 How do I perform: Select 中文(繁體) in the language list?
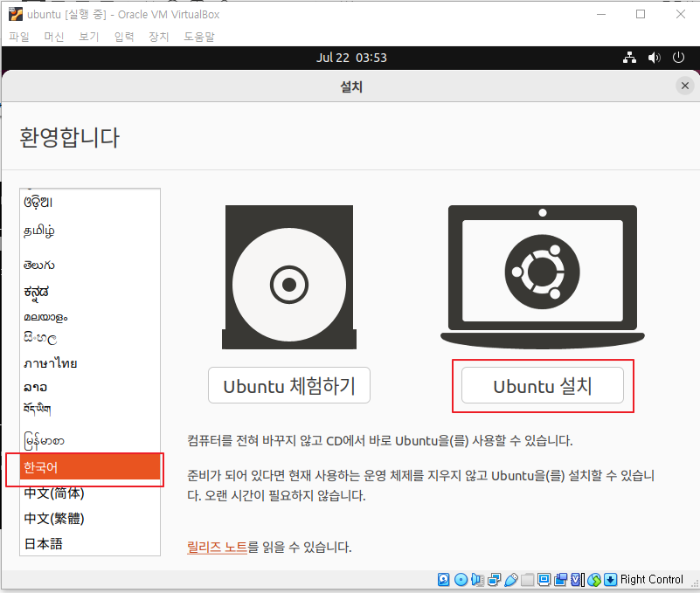(90, 519)
